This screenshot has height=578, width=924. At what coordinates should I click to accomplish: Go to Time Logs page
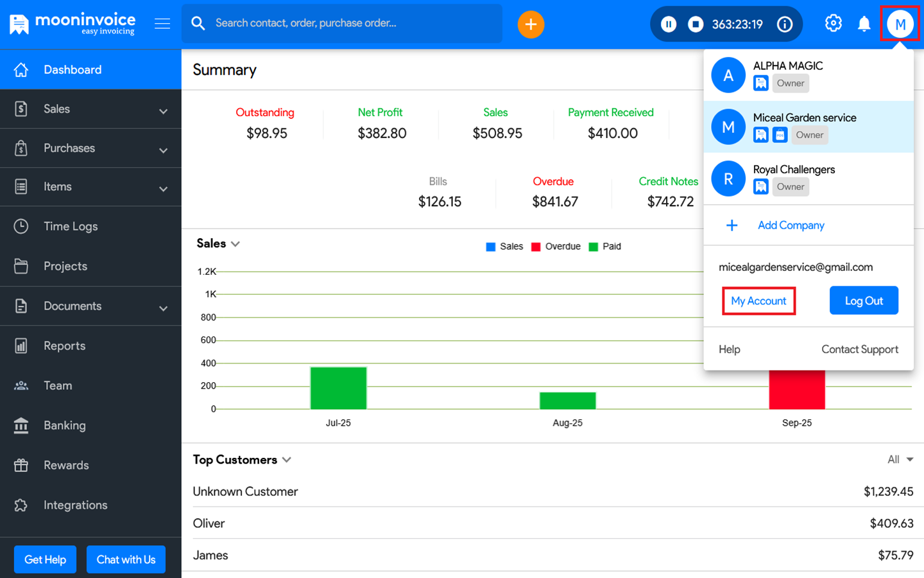(71, 227)
